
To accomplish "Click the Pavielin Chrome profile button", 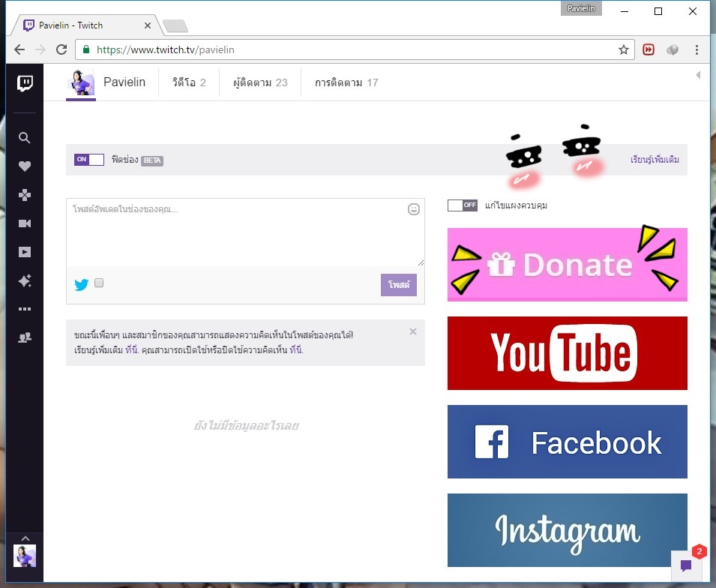I will 581,8.
